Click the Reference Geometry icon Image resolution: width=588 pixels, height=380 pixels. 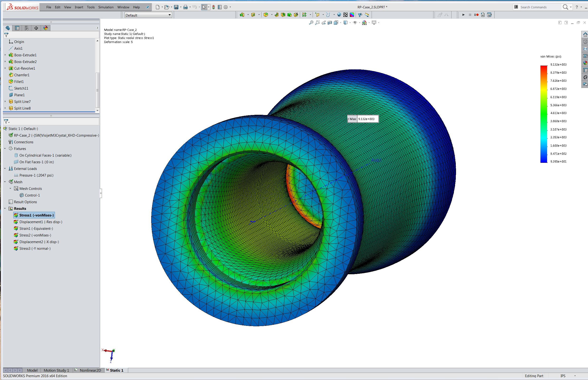(317, 15)
